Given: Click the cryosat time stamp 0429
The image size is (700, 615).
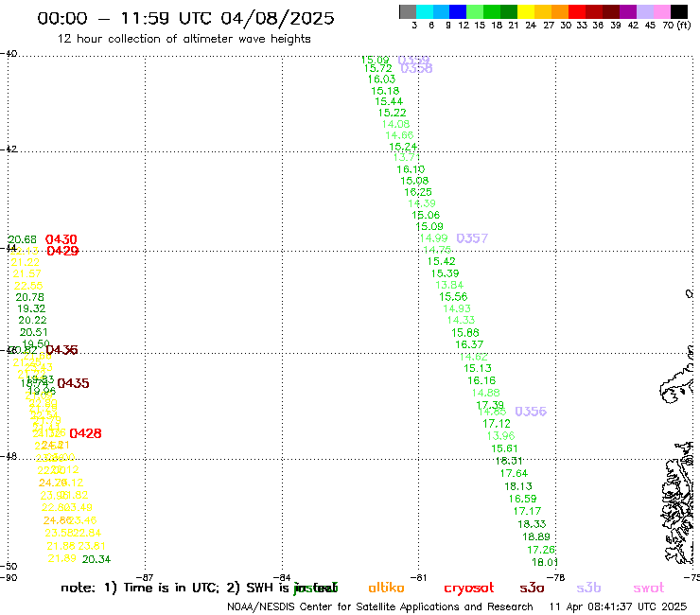Looking at the screenshot, I should [x=62, y=251].
